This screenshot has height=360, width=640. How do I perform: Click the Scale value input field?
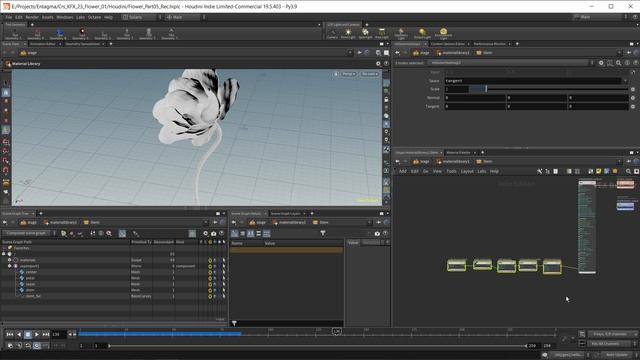click(456, 89)
